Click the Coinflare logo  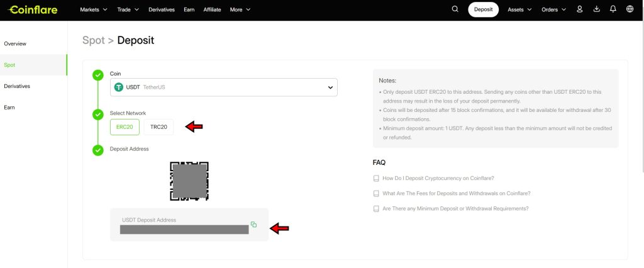(33, 9)
